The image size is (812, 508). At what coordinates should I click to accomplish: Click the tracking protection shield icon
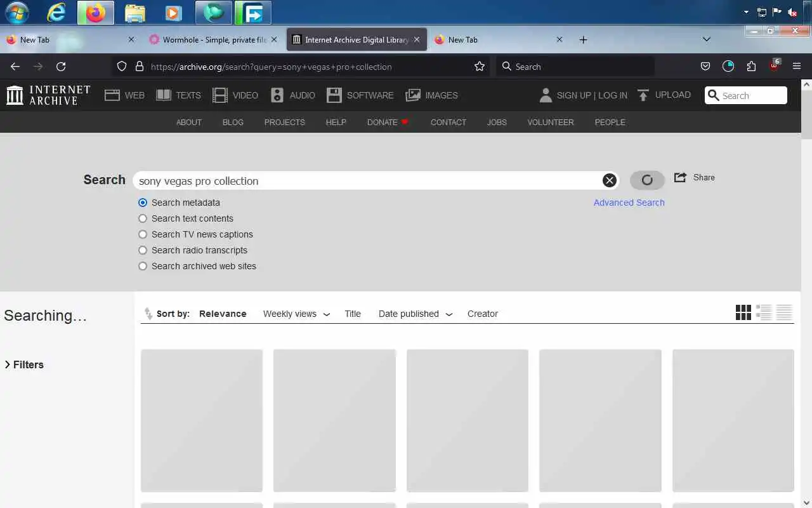[x=122, y=67]
